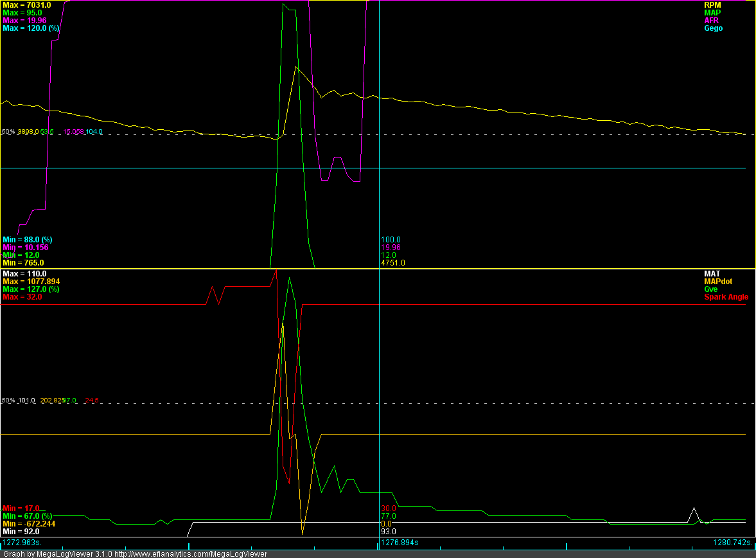The height and width of the screenshot is (558, 756).
Task: Click the green MAP spike peak
Action: (284, 4)
